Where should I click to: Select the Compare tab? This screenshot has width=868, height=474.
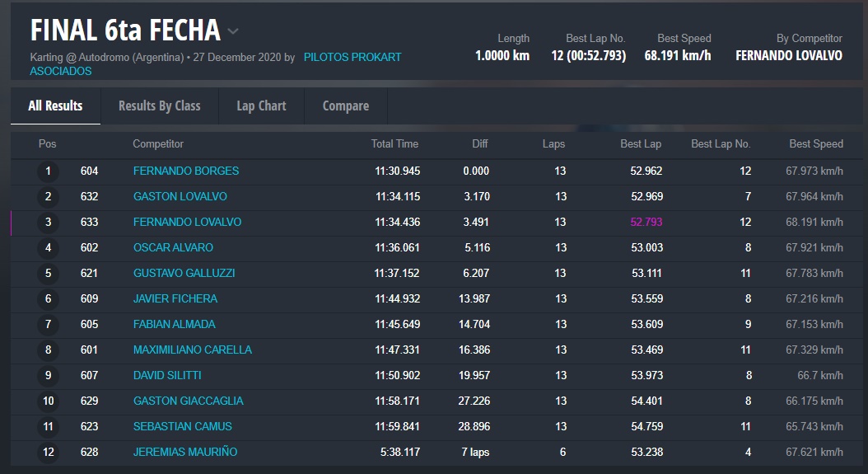tap(345, 106)
